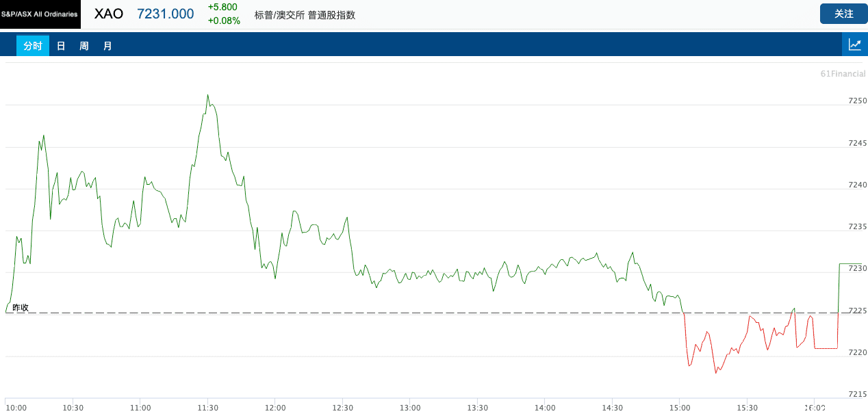Click the 昨收 previous close label
This screenshot has height=418, width=868.
pyautogui.click(x=21, y=307)
